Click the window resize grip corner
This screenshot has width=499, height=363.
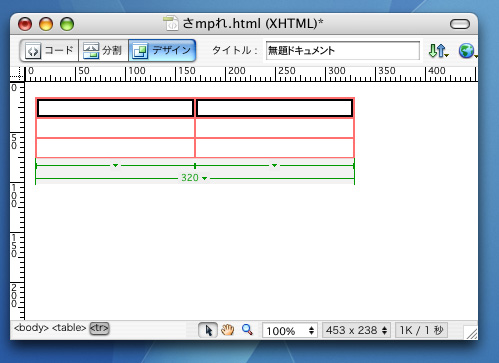tap(471, 333)
